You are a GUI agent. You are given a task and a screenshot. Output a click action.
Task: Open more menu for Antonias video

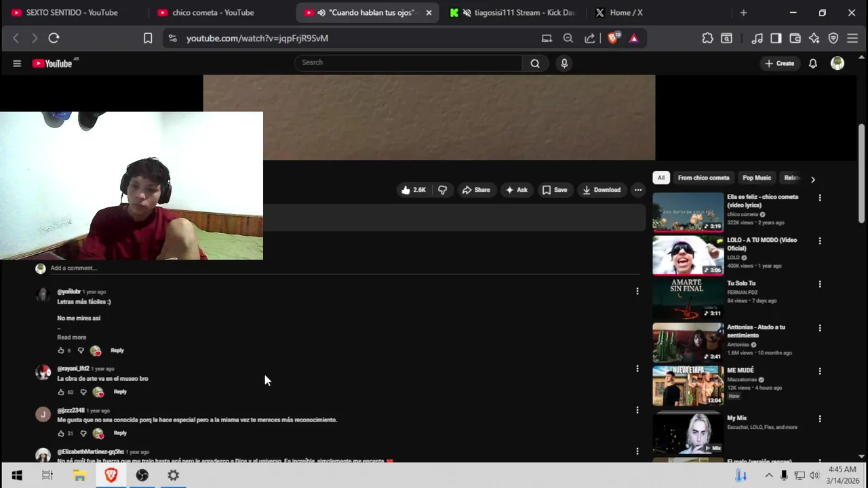(819, 328)
